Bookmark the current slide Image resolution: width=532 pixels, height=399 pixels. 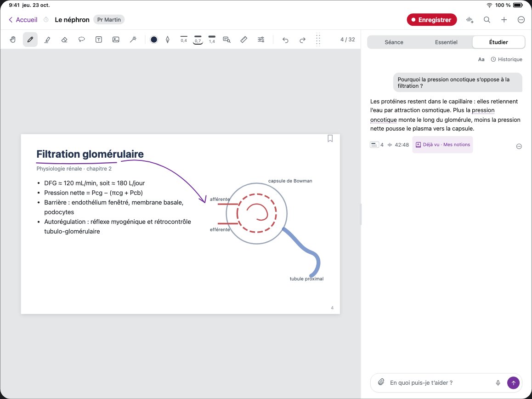330,138
